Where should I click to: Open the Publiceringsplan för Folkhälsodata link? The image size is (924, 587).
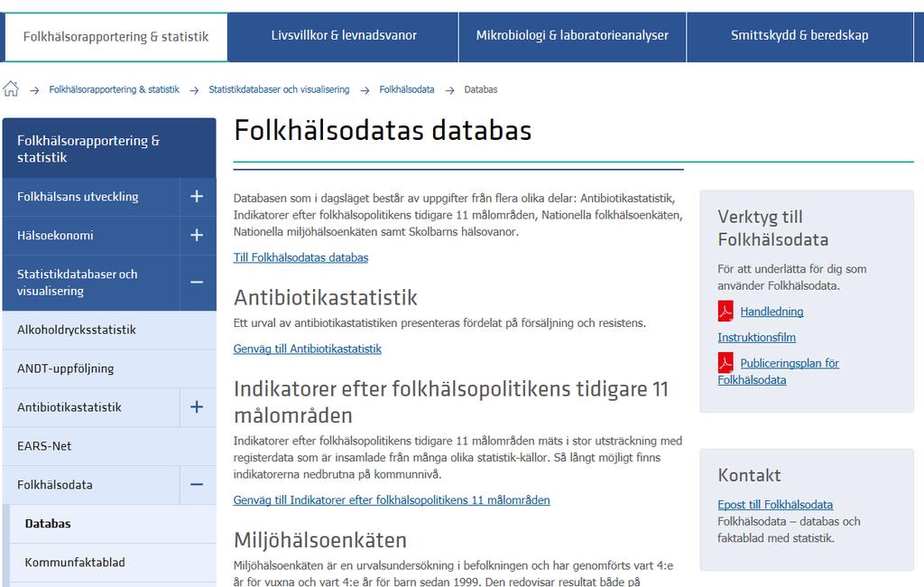779,372
